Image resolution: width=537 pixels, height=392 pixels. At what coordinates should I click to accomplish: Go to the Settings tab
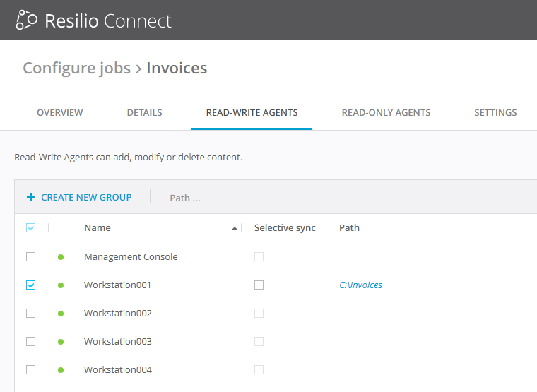495,113
